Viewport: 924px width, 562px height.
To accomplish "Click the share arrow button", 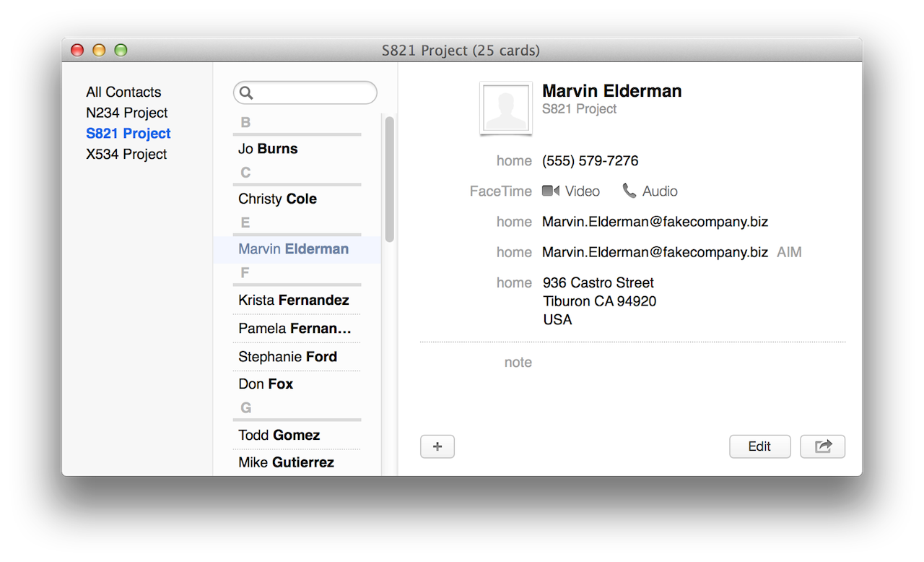I will click(x=822, y=446).
